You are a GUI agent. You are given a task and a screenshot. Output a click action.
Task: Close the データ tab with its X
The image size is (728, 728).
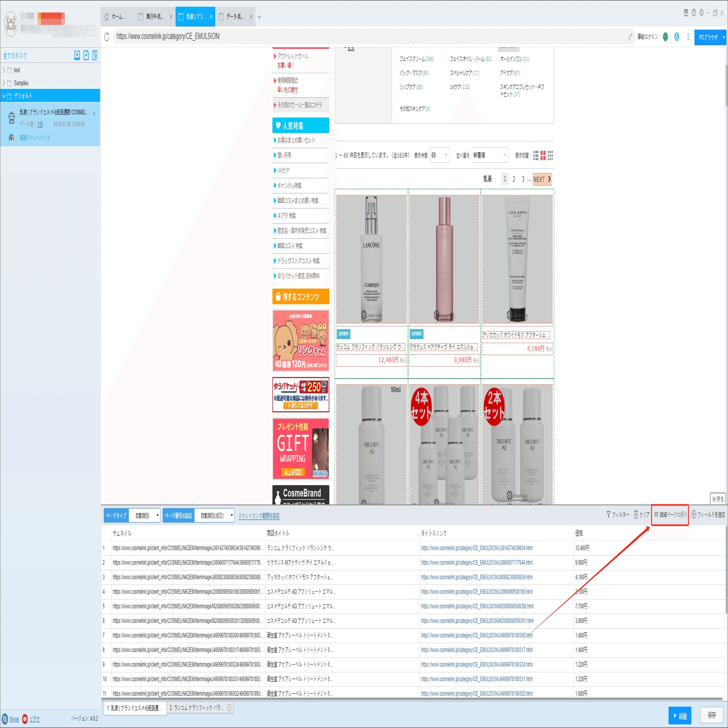[251, 17]
